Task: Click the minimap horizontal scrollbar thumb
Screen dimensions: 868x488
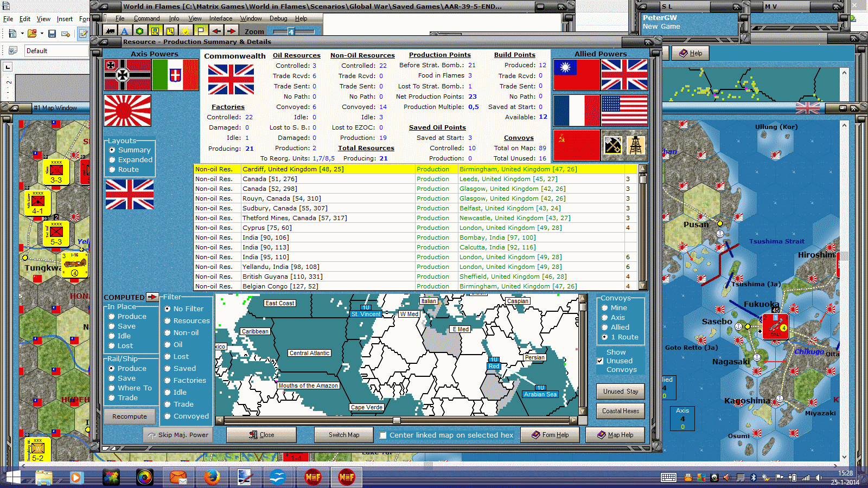Action: 397,420
